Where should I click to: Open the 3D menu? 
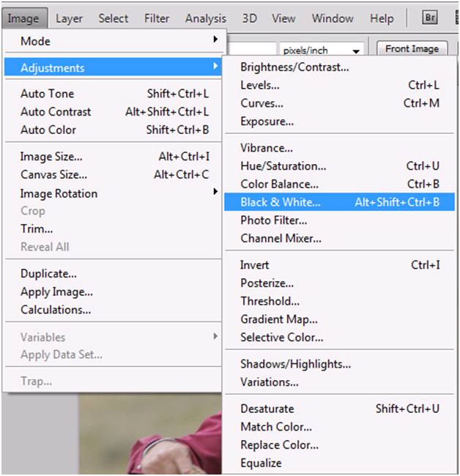(x=250, y=18)
